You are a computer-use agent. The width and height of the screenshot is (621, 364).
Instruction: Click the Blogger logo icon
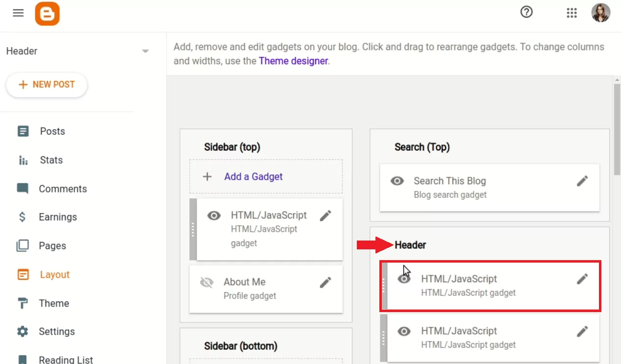click(48, 13)
